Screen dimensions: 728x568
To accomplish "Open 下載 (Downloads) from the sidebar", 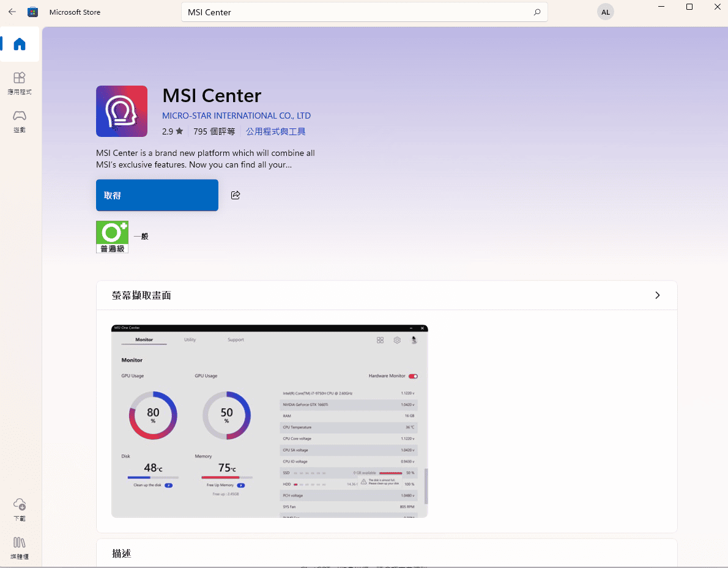I will coord(19,510).
